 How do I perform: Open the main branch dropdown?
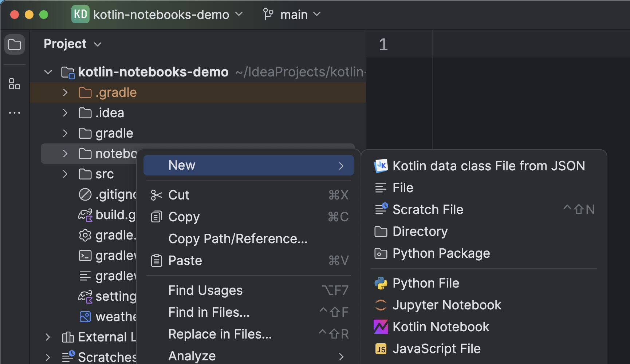coord(317,14)
